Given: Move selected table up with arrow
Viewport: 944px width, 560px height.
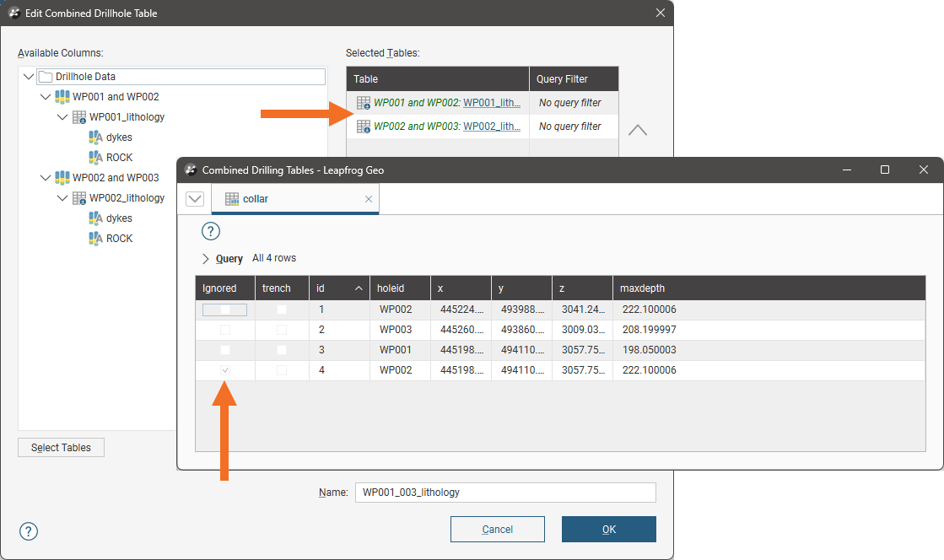Looking at the screenshot, I should (638, 131).
